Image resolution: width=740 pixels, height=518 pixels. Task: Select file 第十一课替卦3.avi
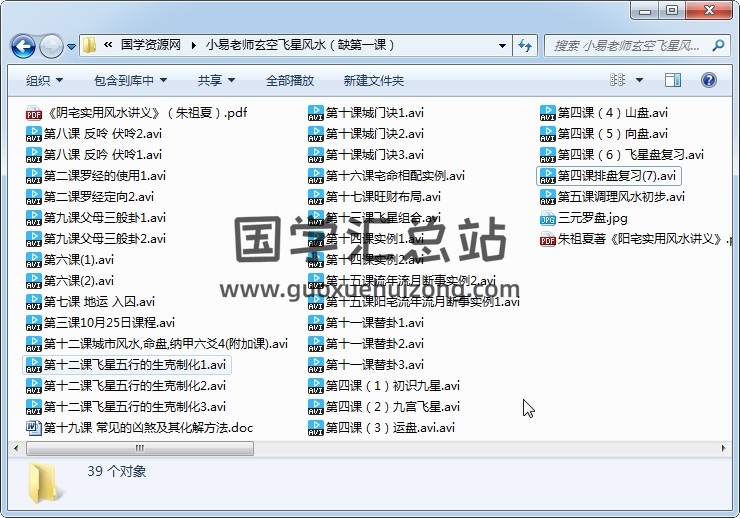click(366, 365)
